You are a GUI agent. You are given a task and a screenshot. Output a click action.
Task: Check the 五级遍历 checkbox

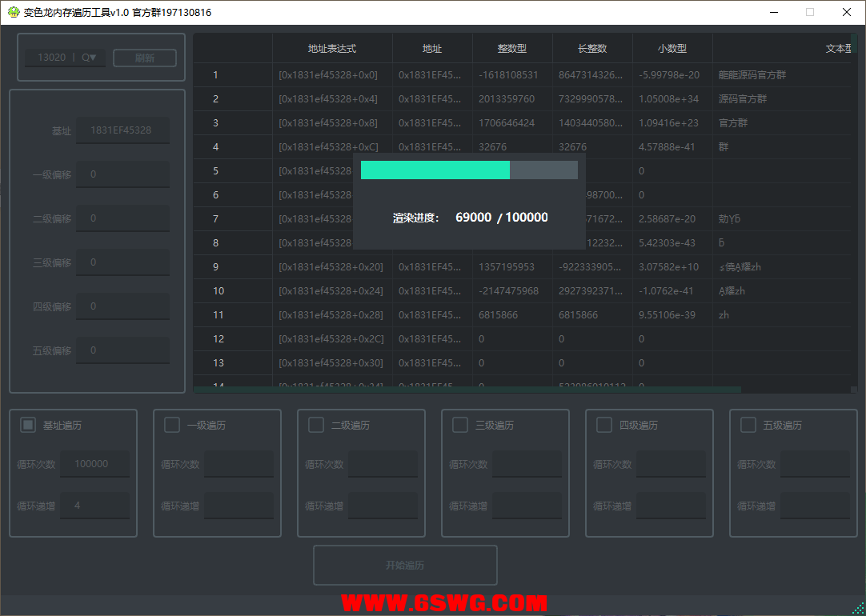[748, 425]
